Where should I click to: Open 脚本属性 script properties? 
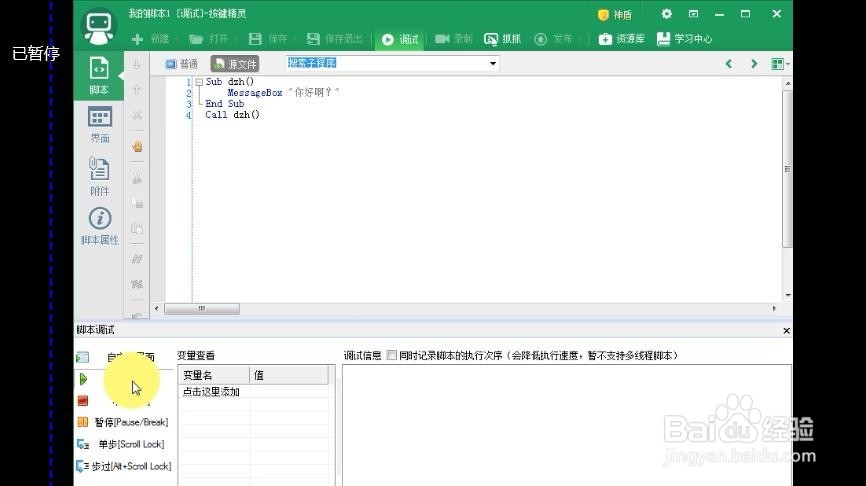pyautogui.click(x=99, y=226)
